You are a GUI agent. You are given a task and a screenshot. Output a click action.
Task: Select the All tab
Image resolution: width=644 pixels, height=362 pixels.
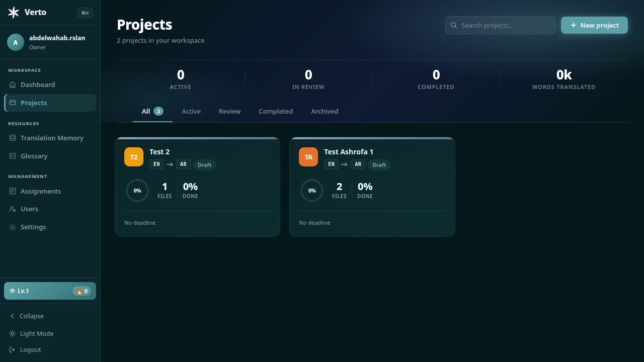[x=152, y=111]
